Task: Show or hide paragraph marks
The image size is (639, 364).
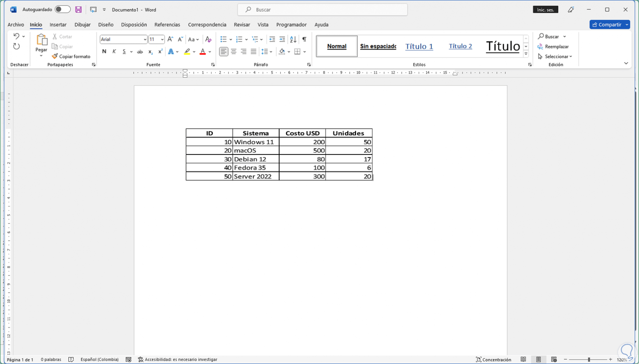Action: pos(304,39)
